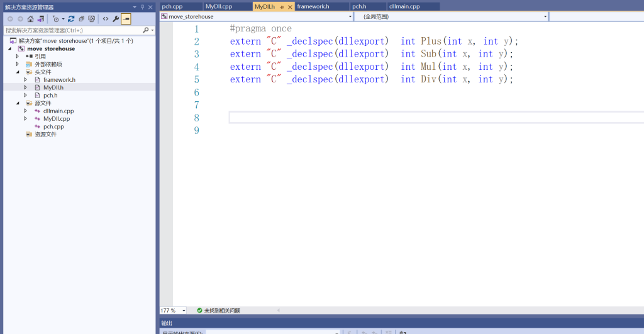644x334 pixels.
Task: Click the Solution Explorer search box
Action: [72, 30]
